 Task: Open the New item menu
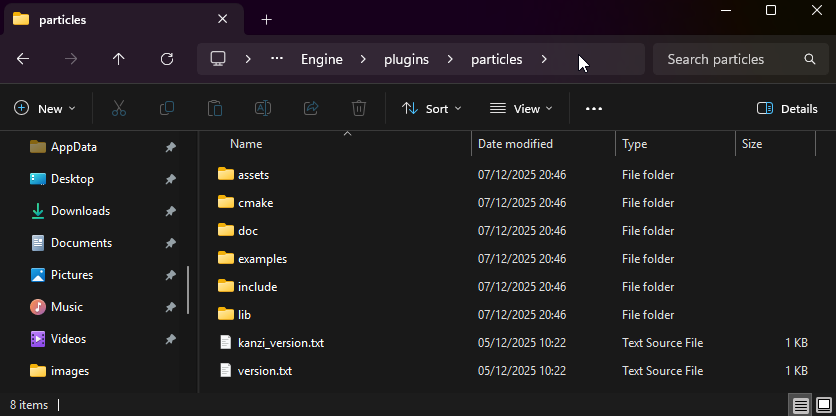(x=45, y=109)
